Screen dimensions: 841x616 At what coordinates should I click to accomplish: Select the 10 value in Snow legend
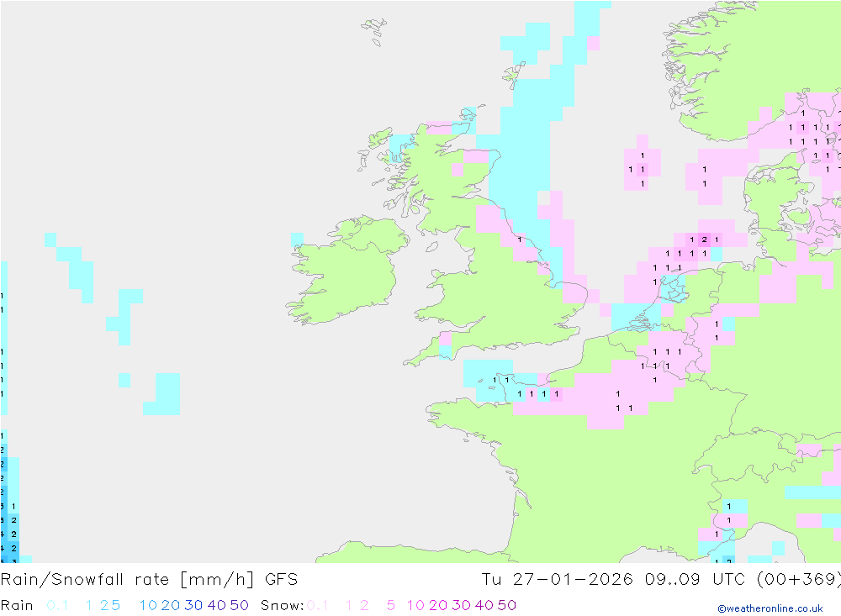415,605
